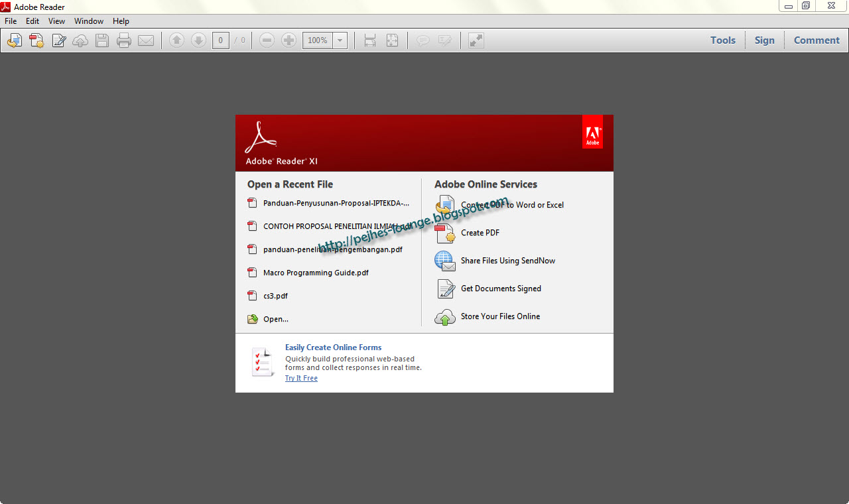Open the Edit menu
849x504 pixels.
[33, 21]
